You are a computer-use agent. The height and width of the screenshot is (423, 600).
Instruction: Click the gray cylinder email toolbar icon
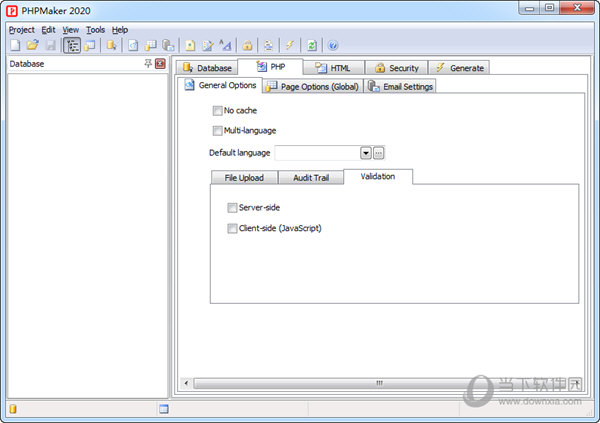point(168,46)
